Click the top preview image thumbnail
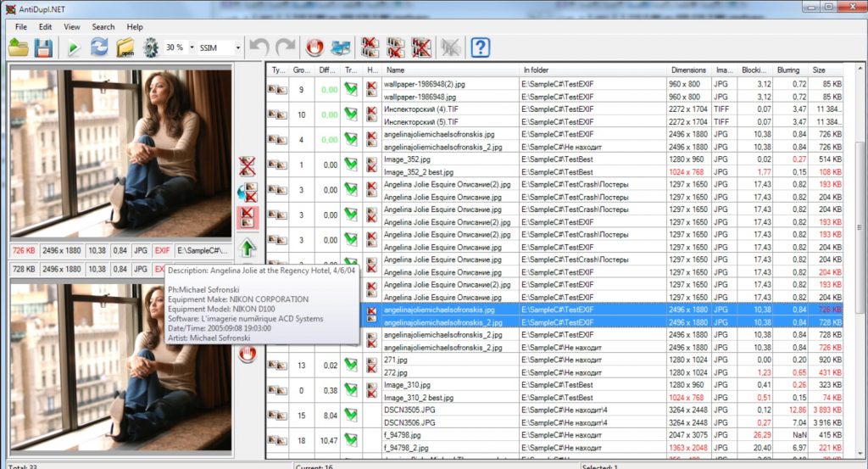868x469 pixels. [x=120, y=154]
